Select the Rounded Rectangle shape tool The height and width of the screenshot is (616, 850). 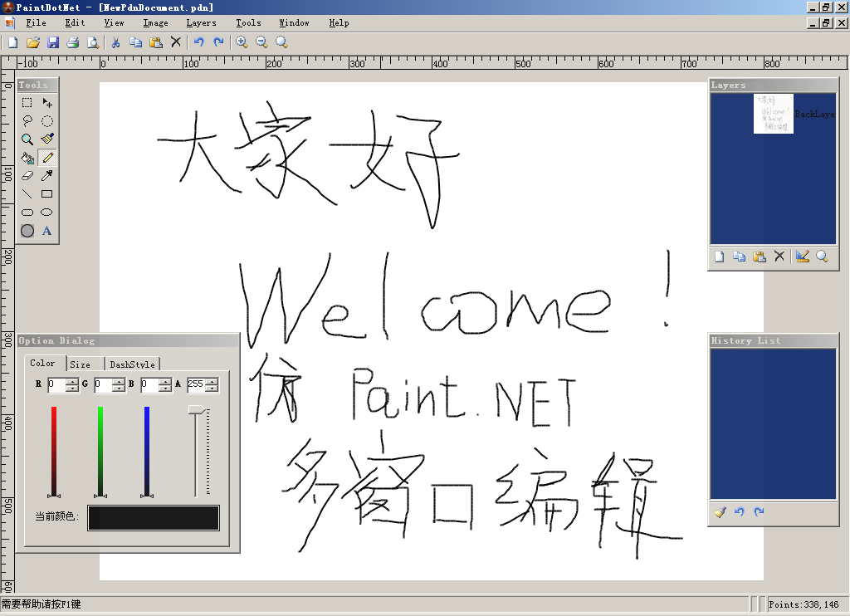click(x=27, y=213)
